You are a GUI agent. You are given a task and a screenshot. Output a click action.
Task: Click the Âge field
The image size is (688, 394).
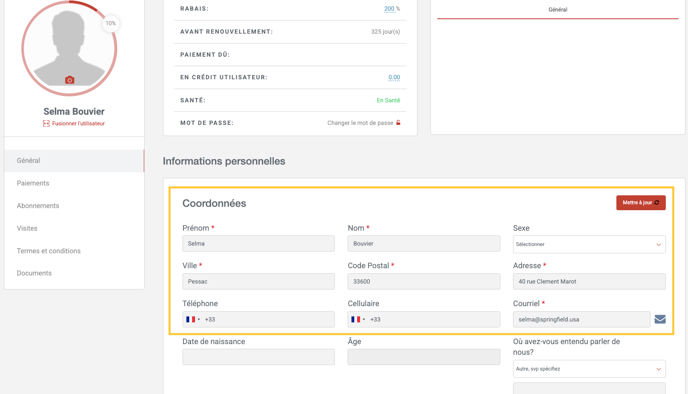(423, 357)
